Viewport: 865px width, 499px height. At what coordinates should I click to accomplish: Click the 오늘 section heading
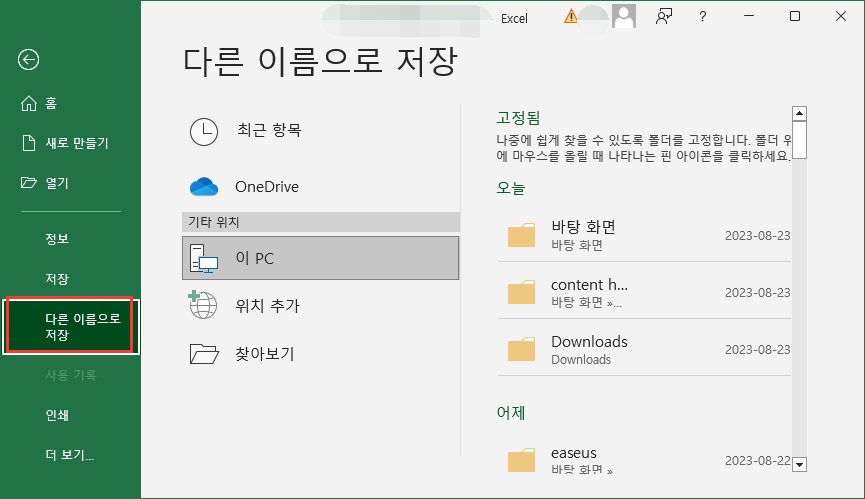click(x=511, y=188)
